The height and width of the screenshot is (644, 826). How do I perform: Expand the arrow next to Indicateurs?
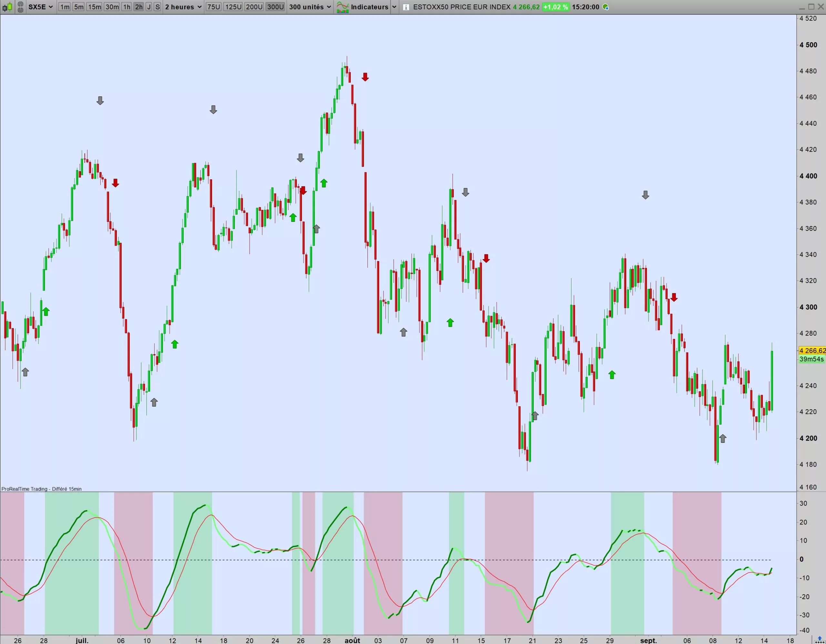pos(394,7)
